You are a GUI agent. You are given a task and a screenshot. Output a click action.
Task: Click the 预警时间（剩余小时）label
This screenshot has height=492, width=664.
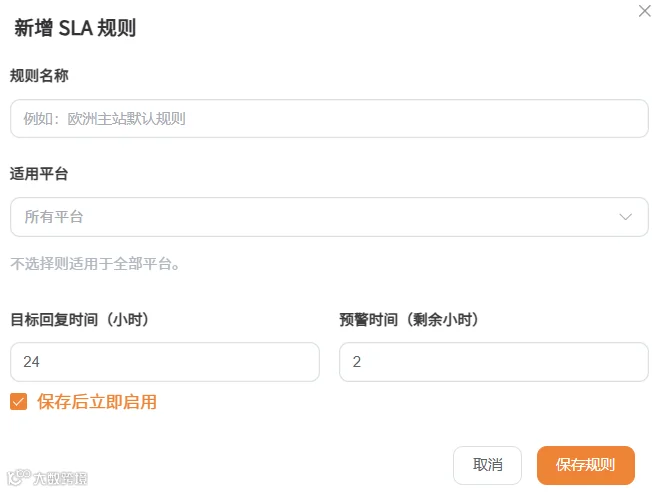pos(409,319)
